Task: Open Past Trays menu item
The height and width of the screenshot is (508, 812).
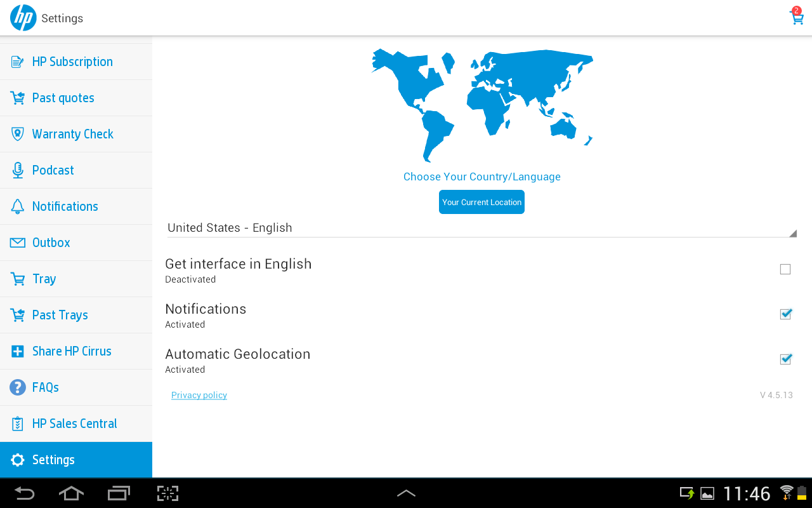Action: click(76, 315)
